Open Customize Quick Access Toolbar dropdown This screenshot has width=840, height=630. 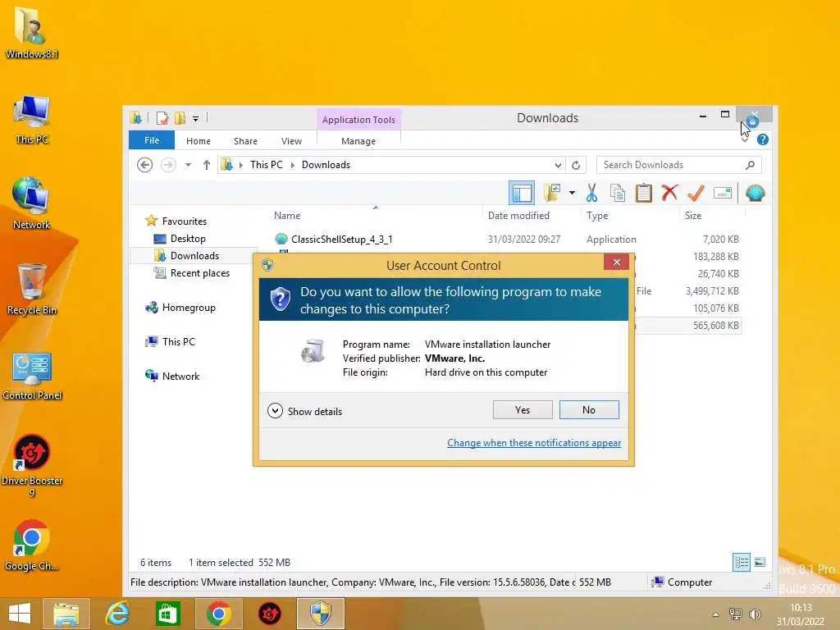pyautogui.click(x=195, y=118)
